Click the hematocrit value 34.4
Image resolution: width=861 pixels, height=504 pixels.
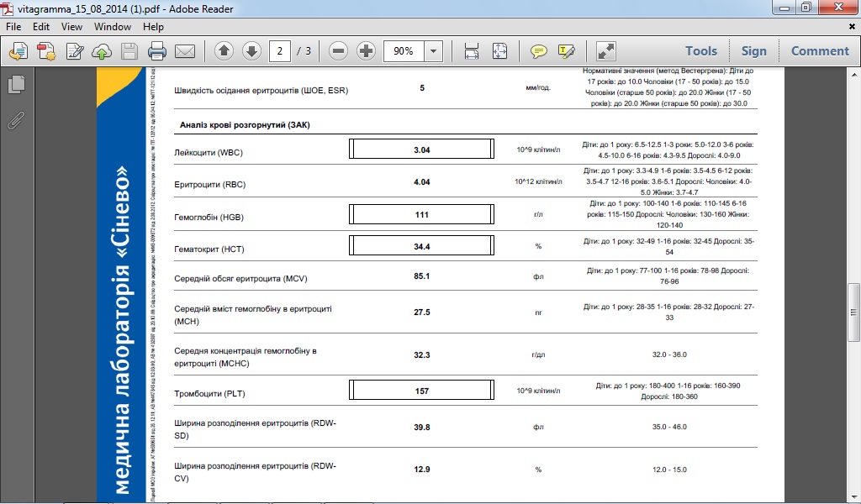tap(422, 246)
